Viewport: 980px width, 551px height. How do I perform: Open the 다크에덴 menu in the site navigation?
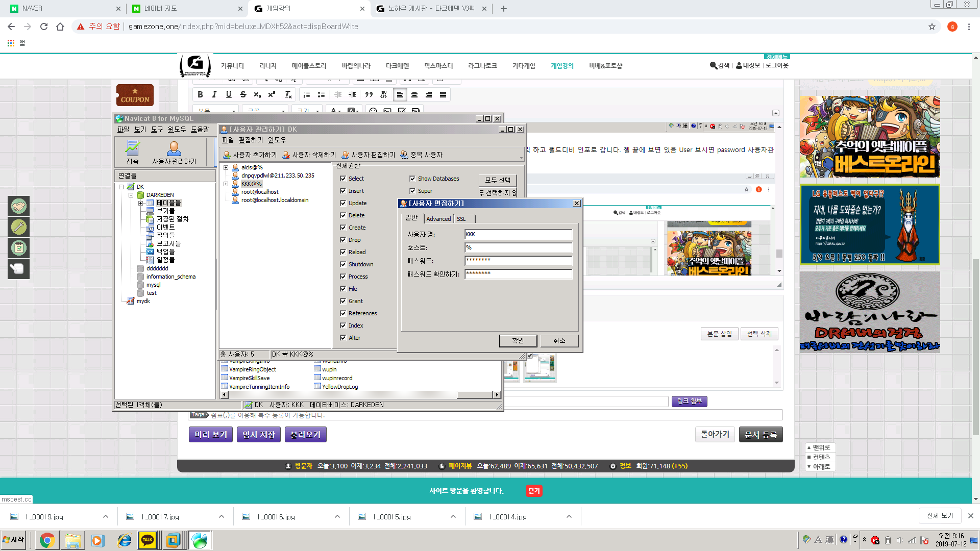pyautogui.click(x=397, y=66)
